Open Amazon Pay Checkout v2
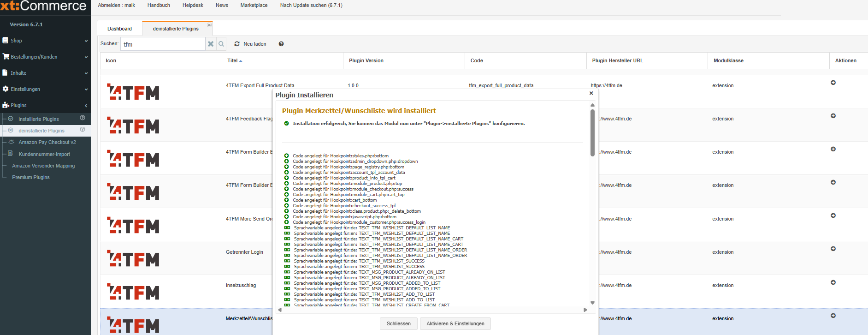Screen dimensions: 868x335 coord(47,142)
